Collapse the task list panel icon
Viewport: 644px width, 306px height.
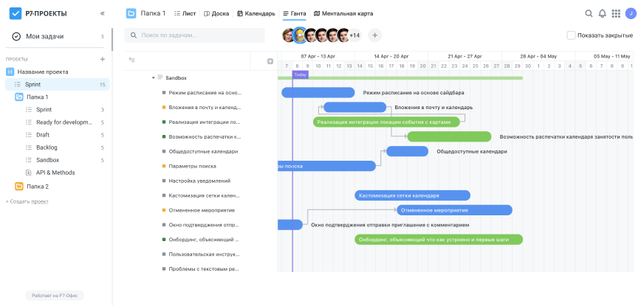(131, 60)
